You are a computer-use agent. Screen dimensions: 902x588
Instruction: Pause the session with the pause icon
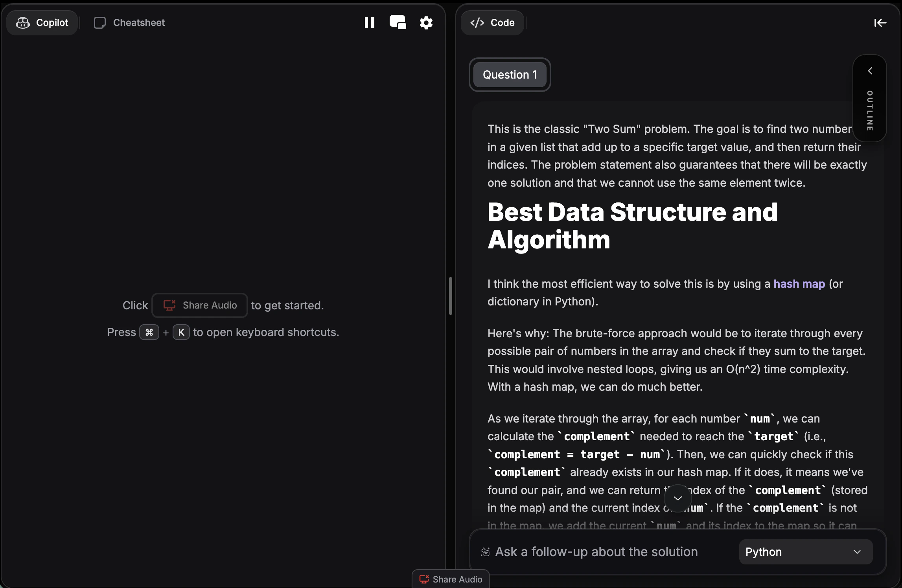369,23
